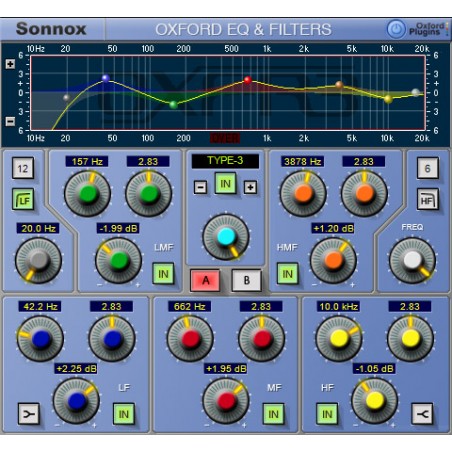Click the graph zoom-out minus button
Image resolution: width=452 pixels, height=452 pixels.
(x=10, y=121)
